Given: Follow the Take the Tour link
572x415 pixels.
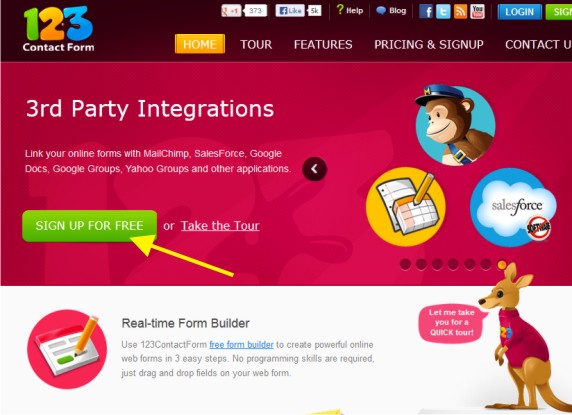Looking at the screenshot, I should pyautogui.click(x=220, y=226).
